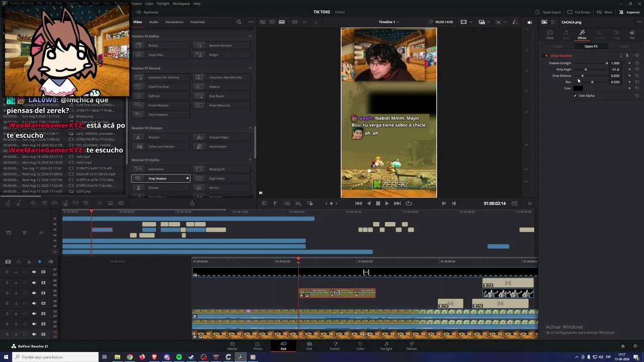Choose the Emboss effect

(x=161, y=188)
